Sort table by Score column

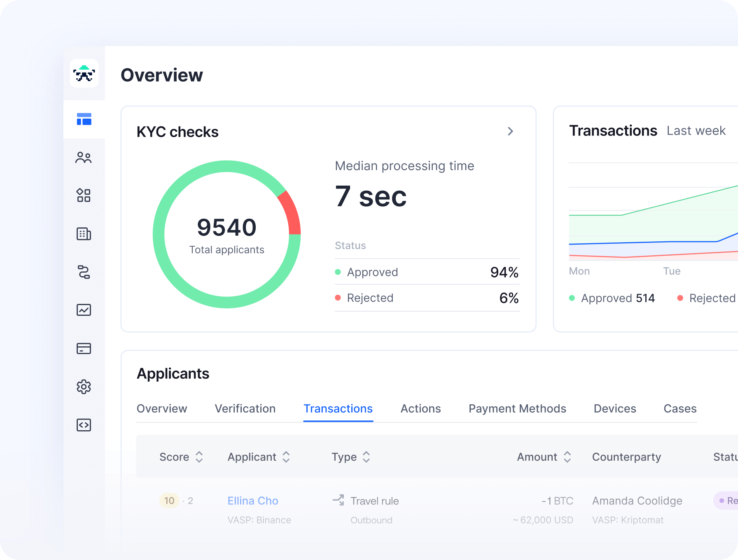pyautogui.click(x=199, y=457)
